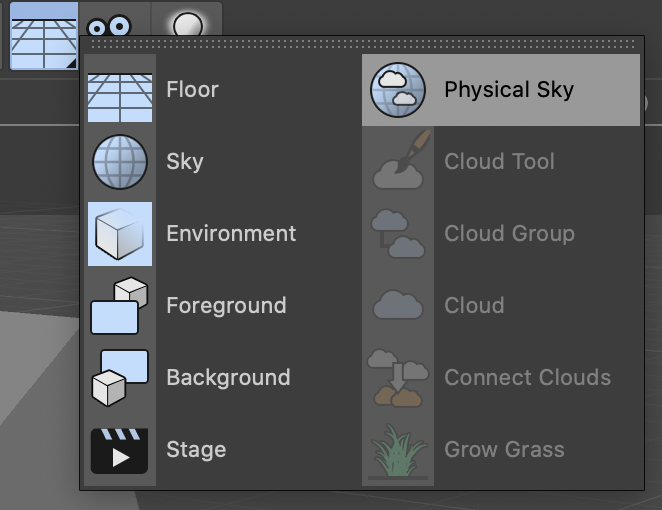The image size is (662, 510).
Task: Choose the "Physical Sky" text entry
Action: coord(509,90)
